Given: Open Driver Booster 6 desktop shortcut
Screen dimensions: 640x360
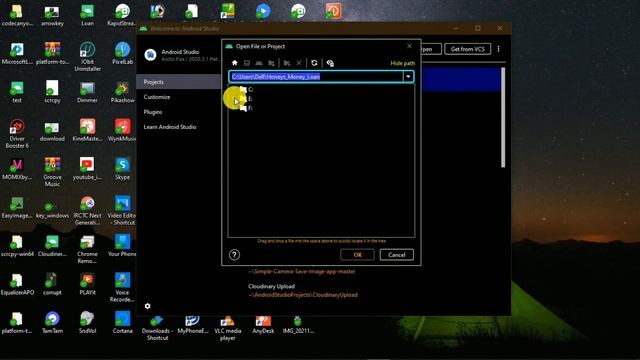Looking at the screenshot, I should [x=17, y=134].
